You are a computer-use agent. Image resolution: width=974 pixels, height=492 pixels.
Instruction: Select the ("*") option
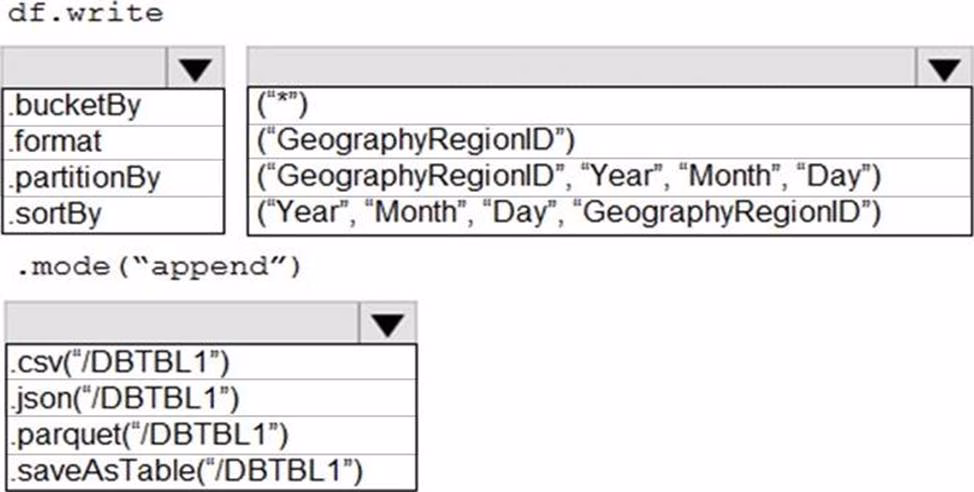[282, 106]
